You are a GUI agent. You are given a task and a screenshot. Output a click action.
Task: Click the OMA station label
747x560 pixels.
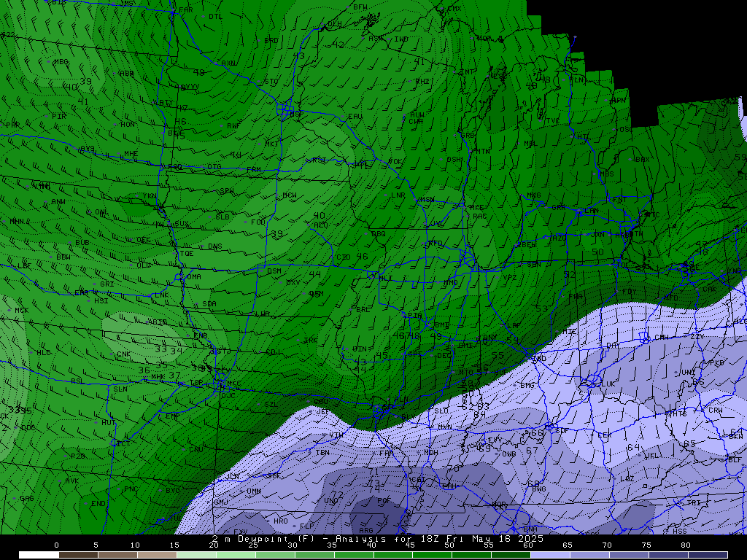point(194,276)
